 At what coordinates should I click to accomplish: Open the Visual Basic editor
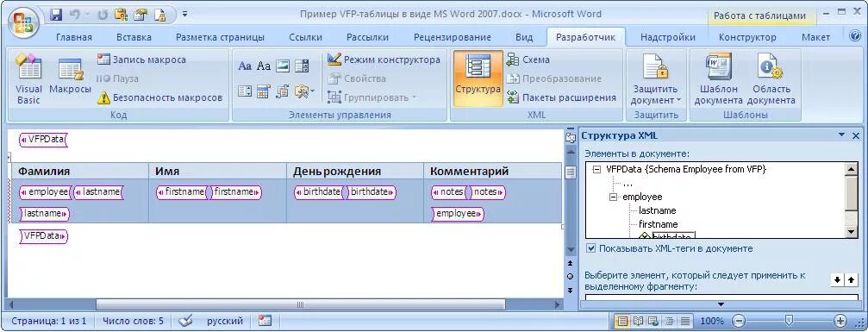click(x=28, y=79)
